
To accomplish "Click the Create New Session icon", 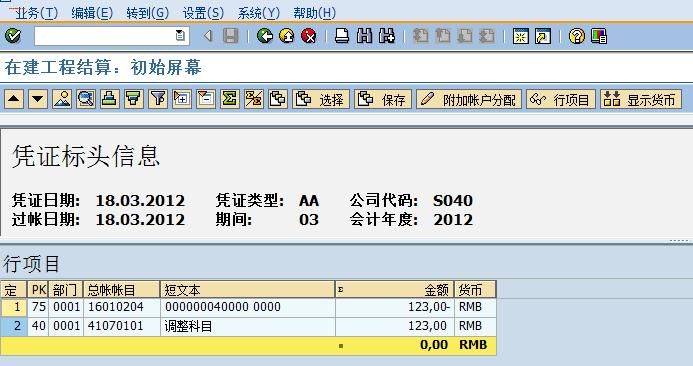I will coord(521,36).
